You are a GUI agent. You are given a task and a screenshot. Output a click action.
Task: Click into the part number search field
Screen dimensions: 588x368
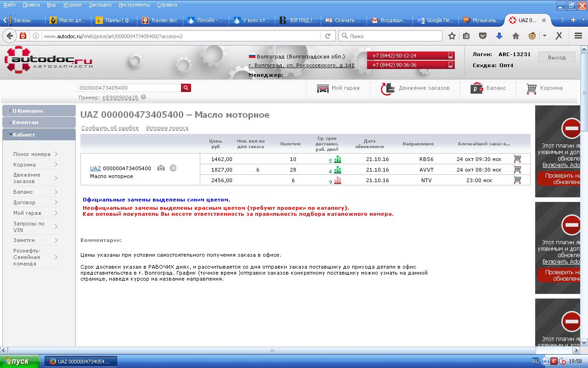(x=129, y=88)
